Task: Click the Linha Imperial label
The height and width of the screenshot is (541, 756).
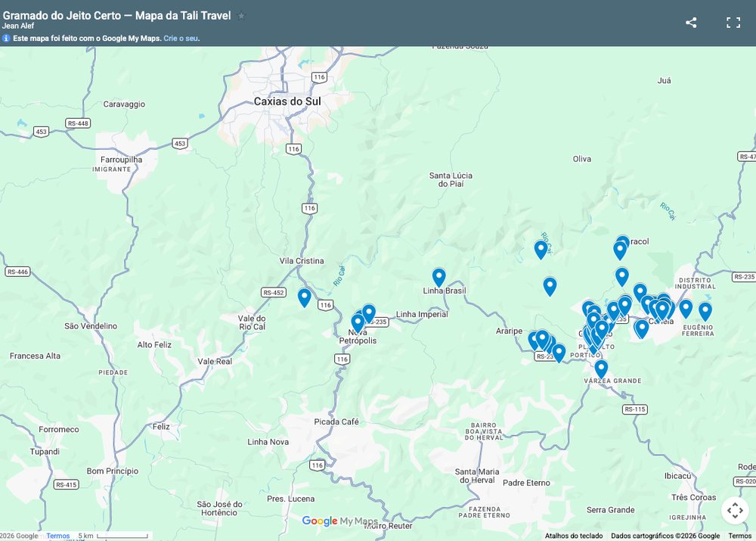Action: (x=422, y=314)
